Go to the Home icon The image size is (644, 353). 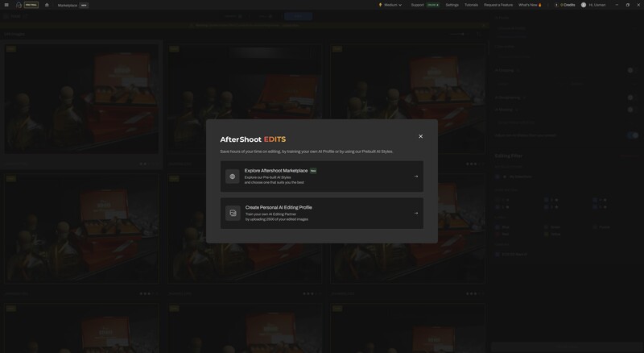[x=47, y=5]
